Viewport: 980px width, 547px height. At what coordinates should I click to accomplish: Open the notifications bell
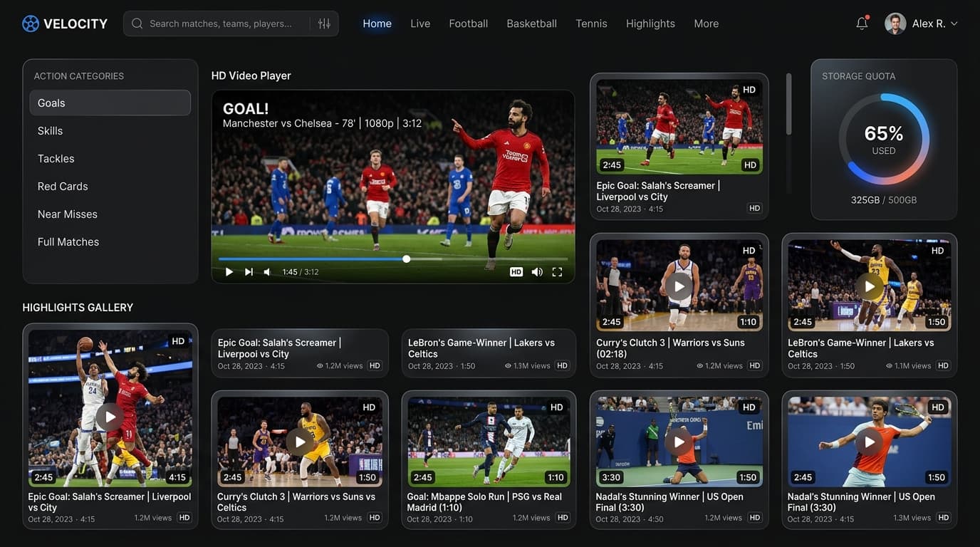(862, 24)
